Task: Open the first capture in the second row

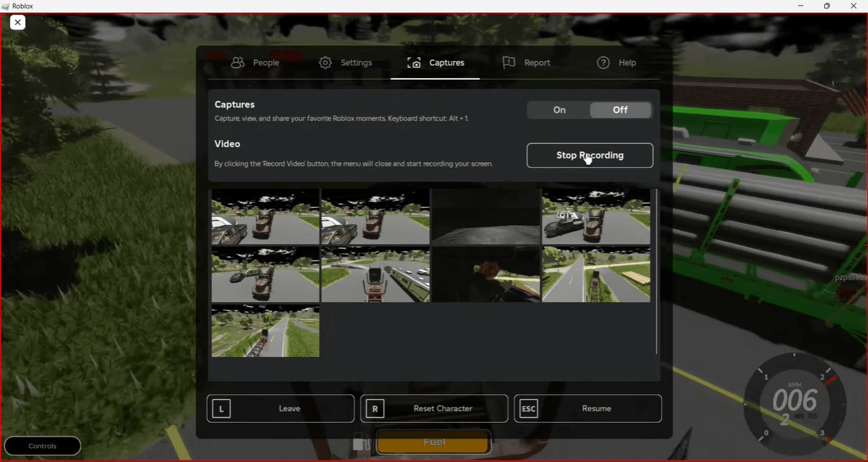Action: tap(266, 275)
